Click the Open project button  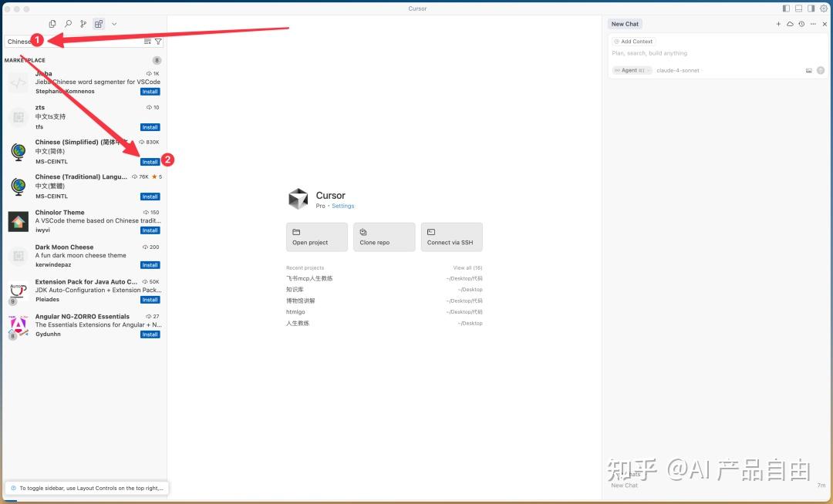click(x=317, y=237)
